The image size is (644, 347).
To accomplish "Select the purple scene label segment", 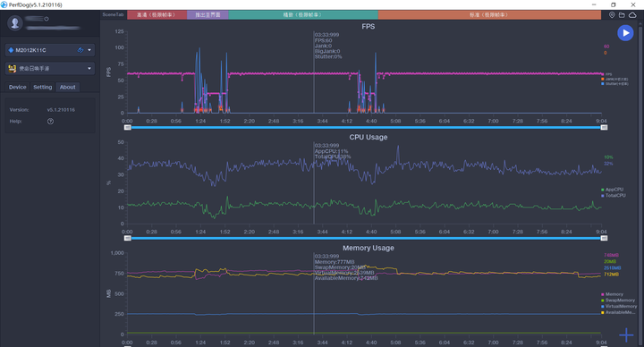I will pyautogui.click(x=208, y=15).
